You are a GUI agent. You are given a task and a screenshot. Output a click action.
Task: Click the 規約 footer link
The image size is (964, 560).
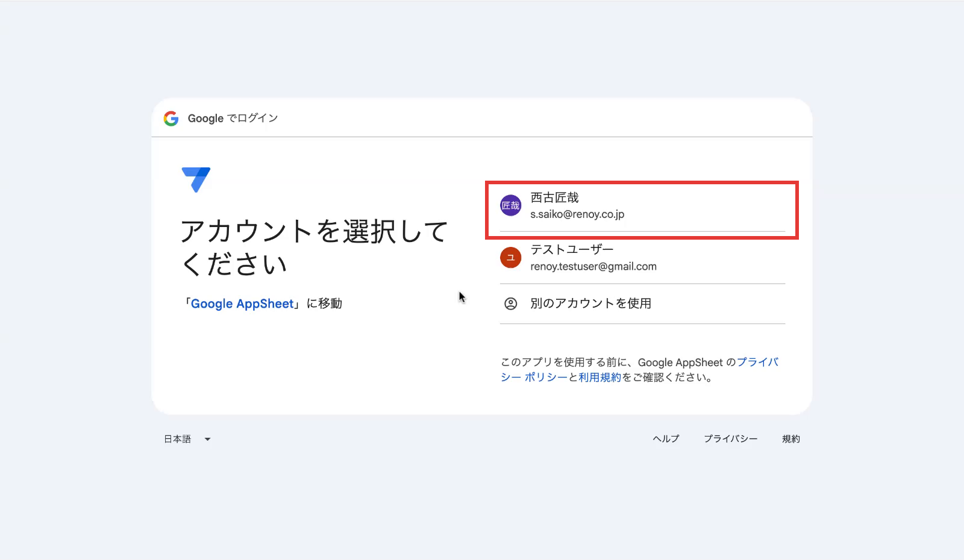click(791, 439)
